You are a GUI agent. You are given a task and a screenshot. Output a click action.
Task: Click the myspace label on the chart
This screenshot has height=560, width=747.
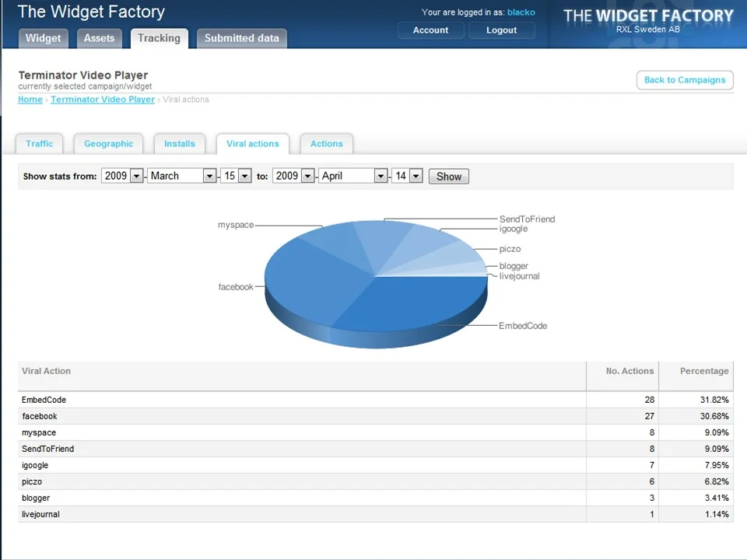tap(236, 225)
